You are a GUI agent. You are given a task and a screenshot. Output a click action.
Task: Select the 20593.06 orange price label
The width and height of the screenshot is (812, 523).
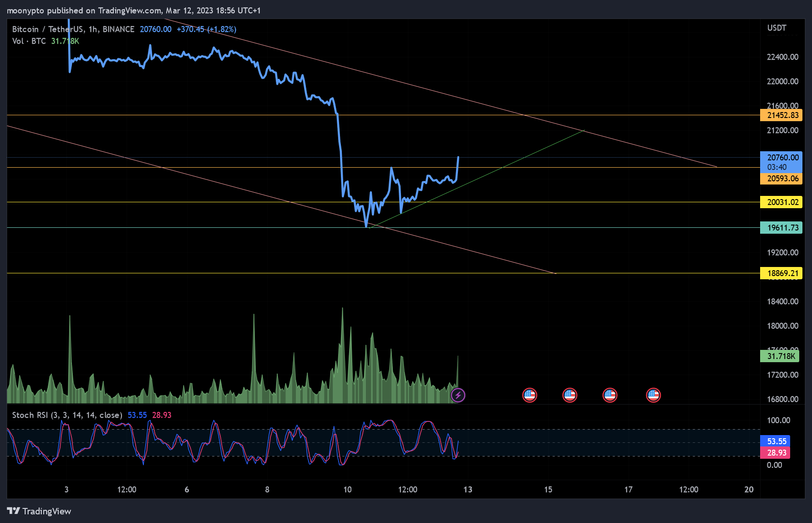781,179
